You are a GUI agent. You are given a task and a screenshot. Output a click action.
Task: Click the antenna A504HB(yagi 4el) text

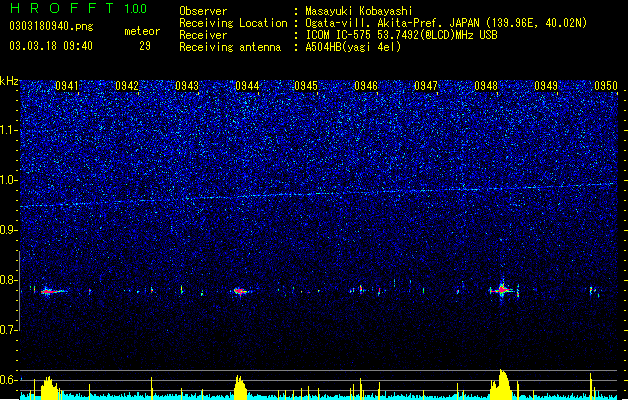[353, 47]
